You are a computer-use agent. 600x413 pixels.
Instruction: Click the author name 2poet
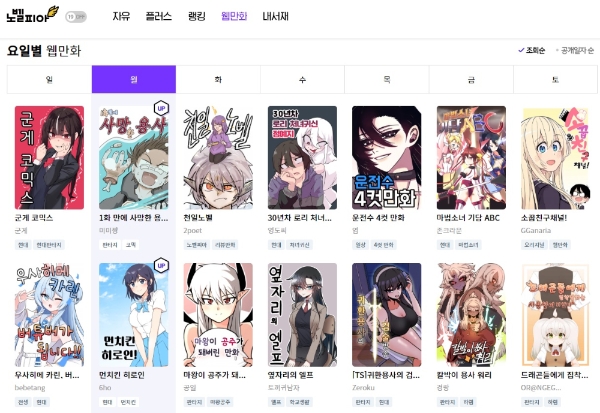pos(192,230)
